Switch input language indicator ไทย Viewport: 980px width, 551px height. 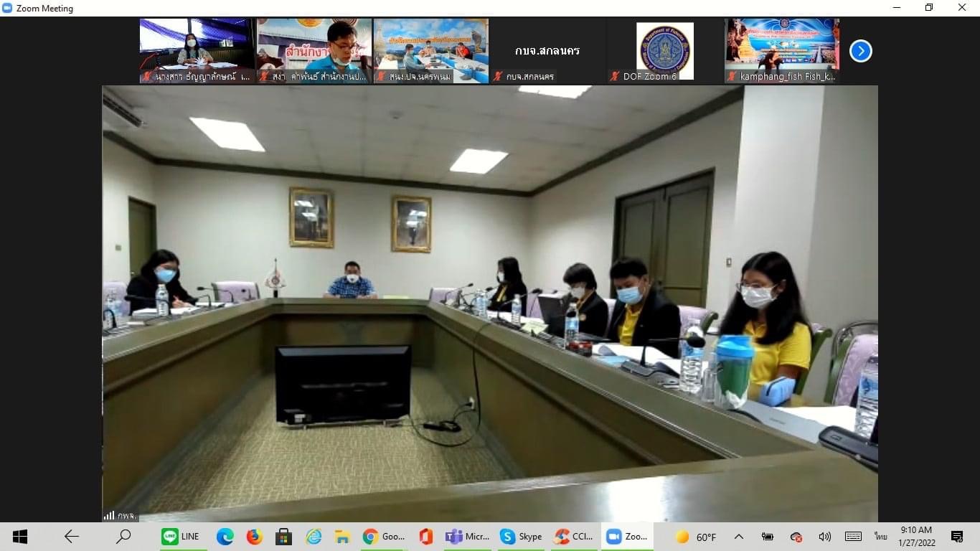click(x=880, y=537)
